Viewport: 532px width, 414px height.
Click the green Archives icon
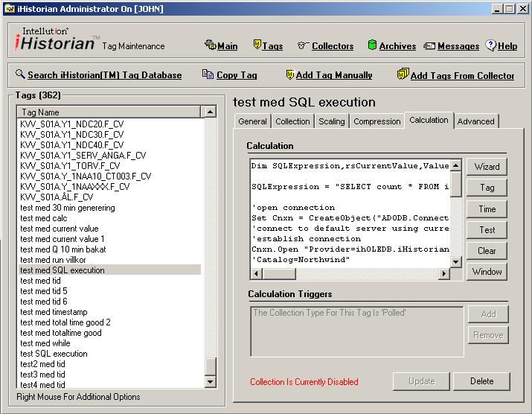click(x=372, y=45)
